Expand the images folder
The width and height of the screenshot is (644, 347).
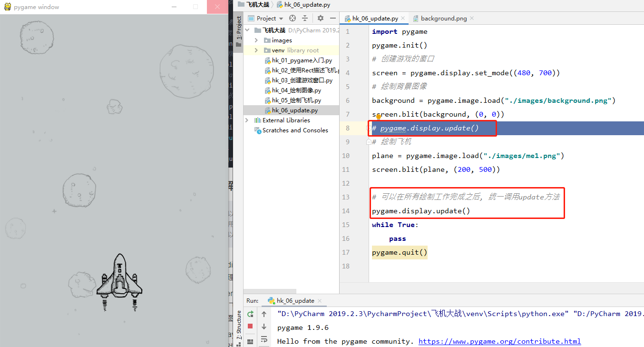pos(257,40)
